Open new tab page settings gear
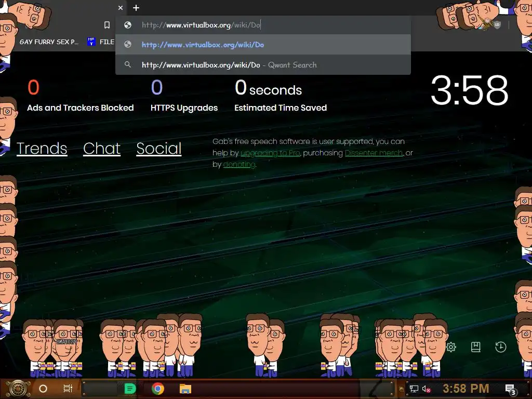532x399 pixels. (451, 347)
